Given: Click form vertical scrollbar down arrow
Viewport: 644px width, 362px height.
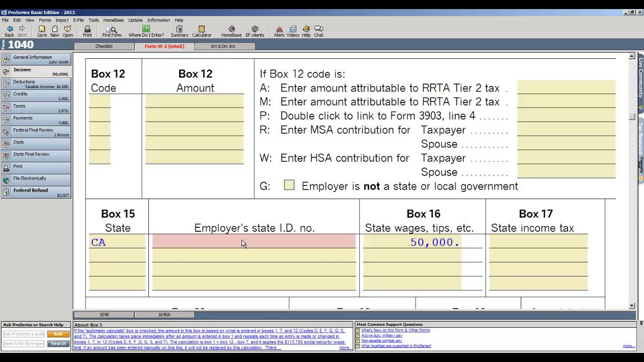Looking at the screenshot, I should pos(632,306).
